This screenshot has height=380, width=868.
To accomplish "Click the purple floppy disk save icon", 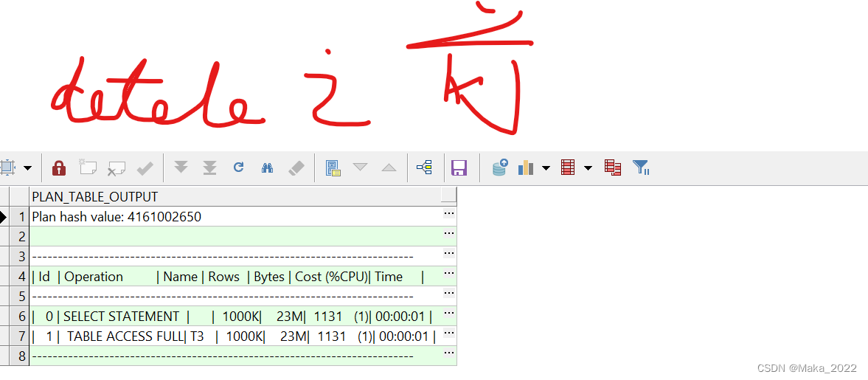I will pos(459,167).
